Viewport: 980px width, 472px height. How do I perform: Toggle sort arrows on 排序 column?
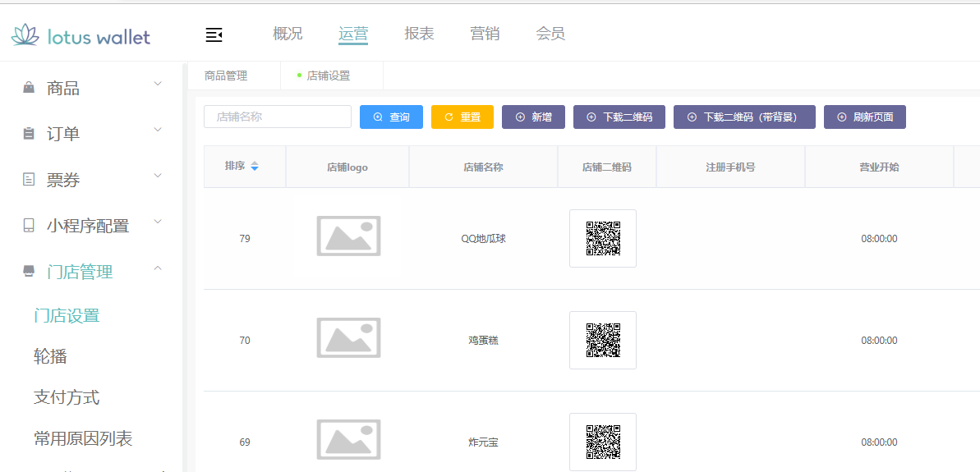pos(255,167)
